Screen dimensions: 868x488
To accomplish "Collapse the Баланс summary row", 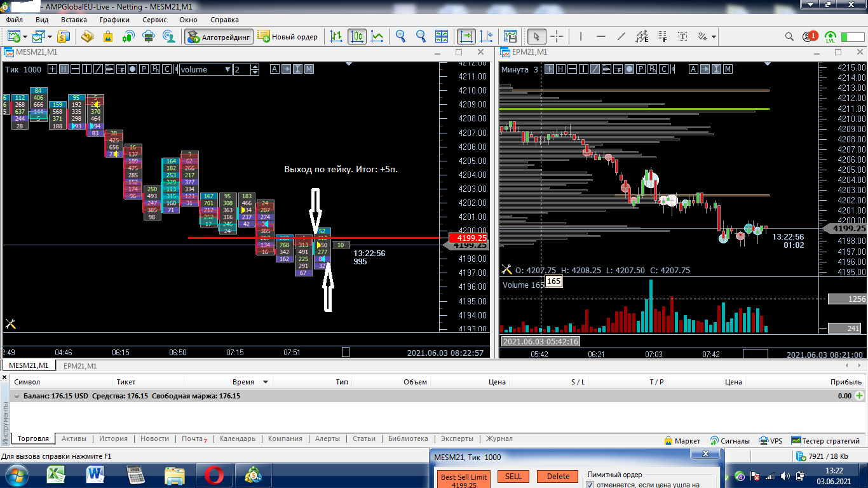I will click(17, 396).
